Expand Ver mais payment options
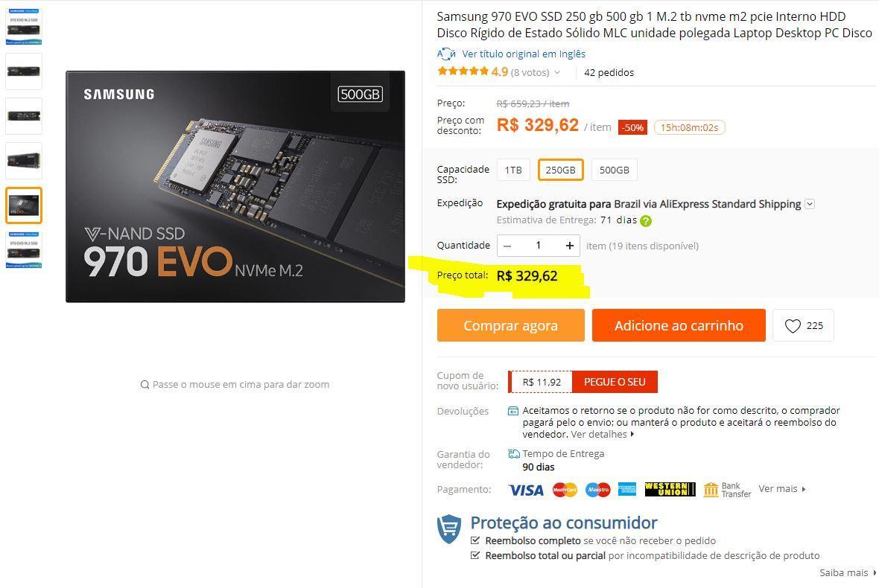Viewport: 879px width, 588px height. 782,489
